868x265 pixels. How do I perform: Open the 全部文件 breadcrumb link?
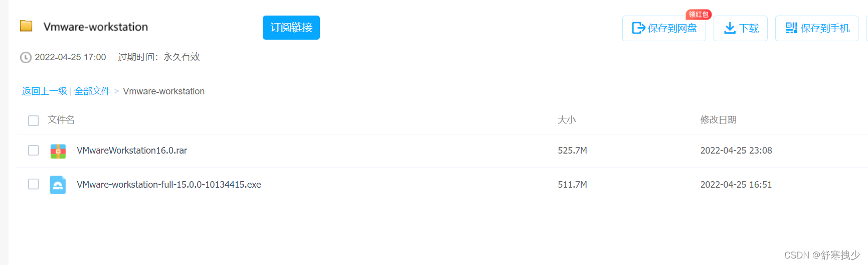coord(92,91)
